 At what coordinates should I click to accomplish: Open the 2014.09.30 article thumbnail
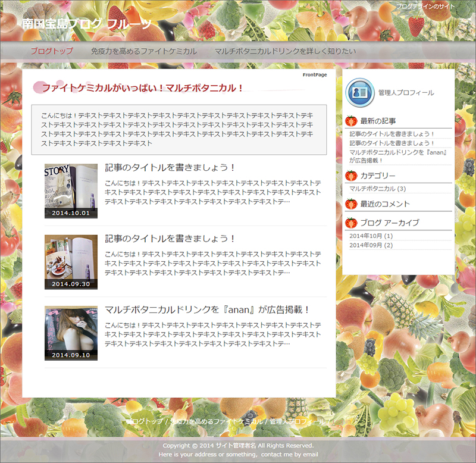71,262
